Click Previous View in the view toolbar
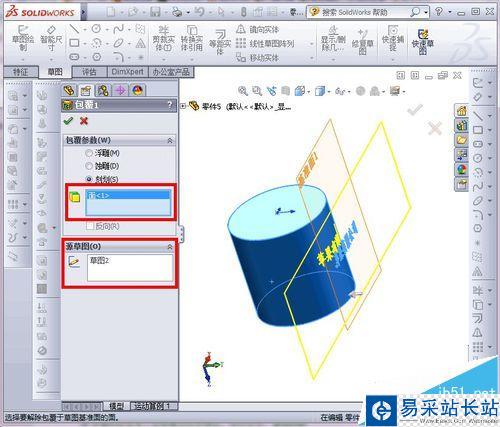This screenshot has width=500, height=427. coord(271,91)
